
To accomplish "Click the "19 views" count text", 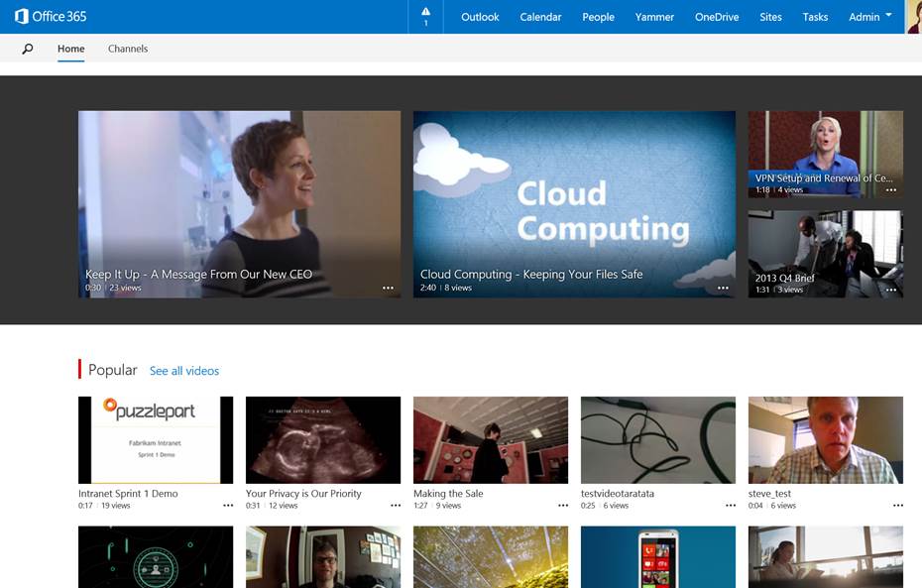I will (x=116, y=506).
